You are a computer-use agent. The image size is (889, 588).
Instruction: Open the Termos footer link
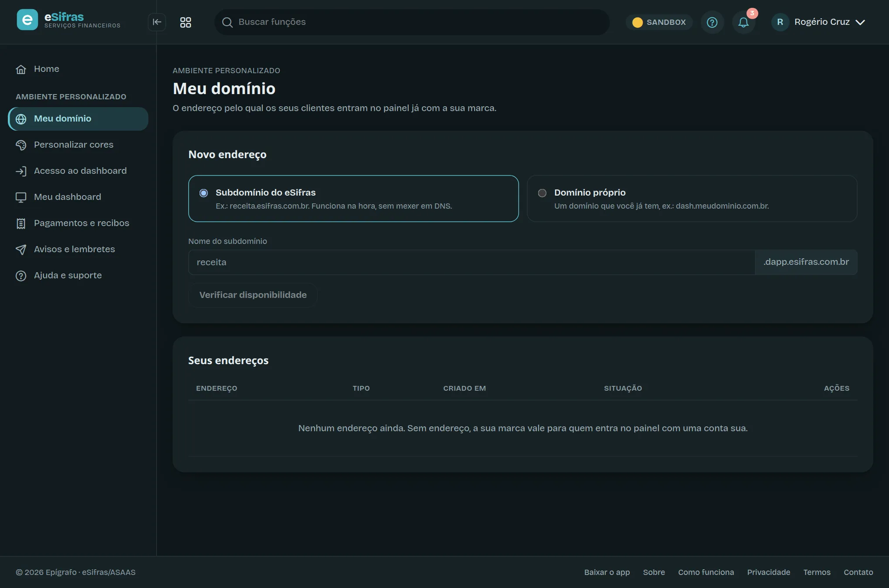tap(817, 572)
